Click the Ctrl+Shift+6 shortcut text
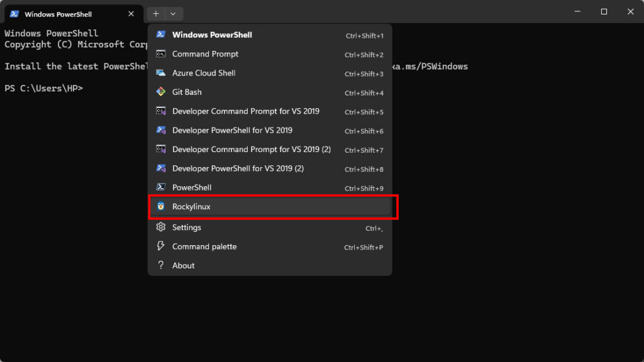644x362 pixels. (x=364, y=131)
